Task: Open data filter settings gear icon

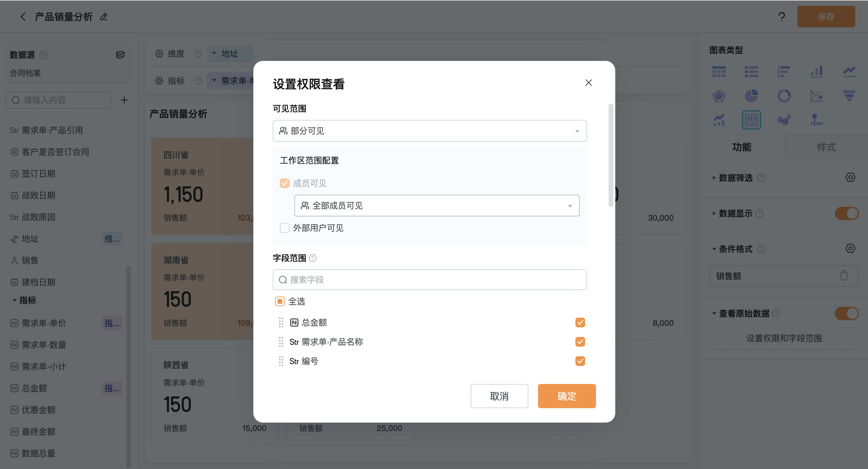Action: coord(850,178)
